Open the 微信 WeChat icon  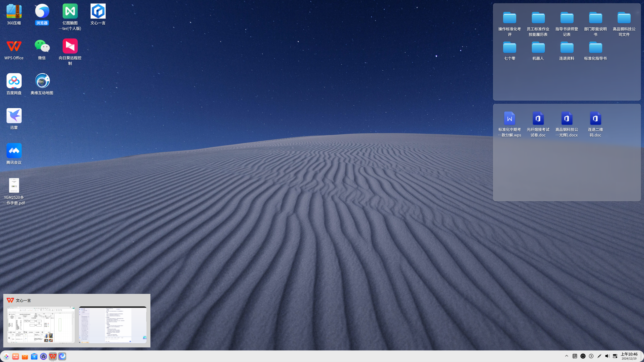tap(42, 50)
